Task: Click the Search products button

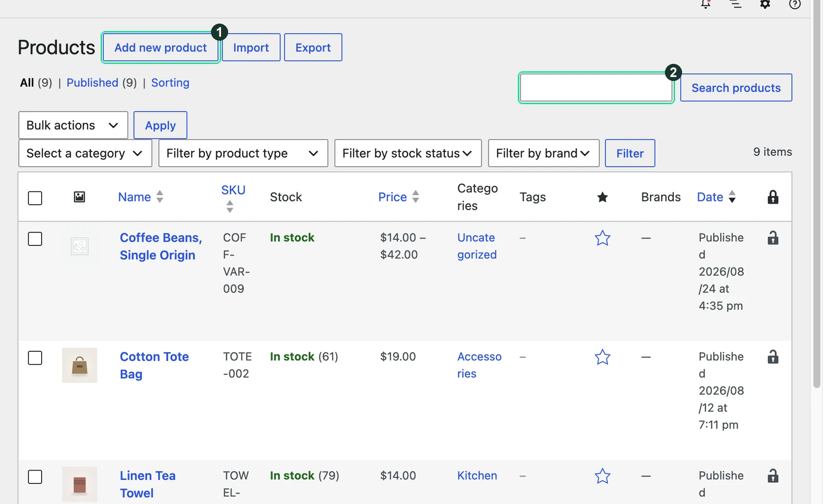Action: tap(736, 88)
